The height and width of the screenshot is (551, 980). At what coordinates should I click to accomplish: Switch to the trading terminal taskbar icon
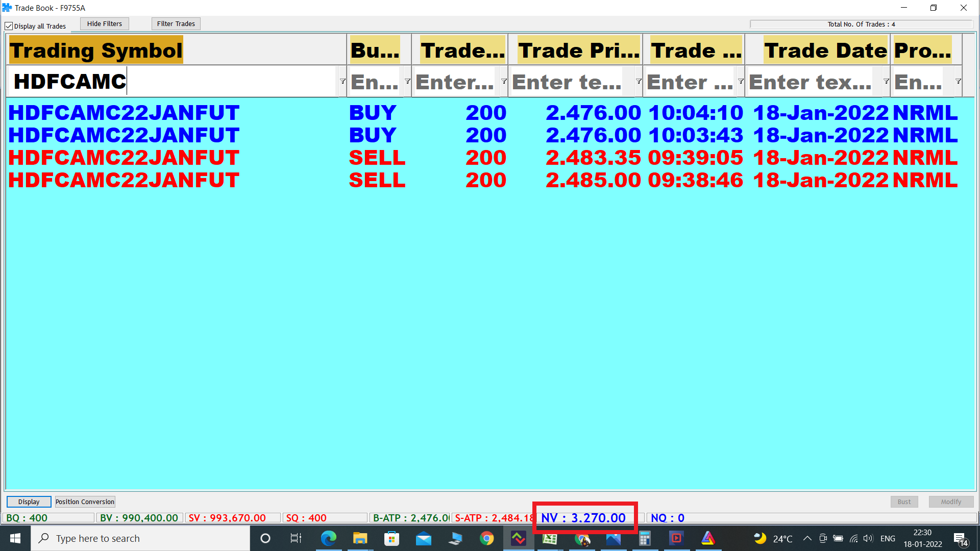tap(518, 538)
